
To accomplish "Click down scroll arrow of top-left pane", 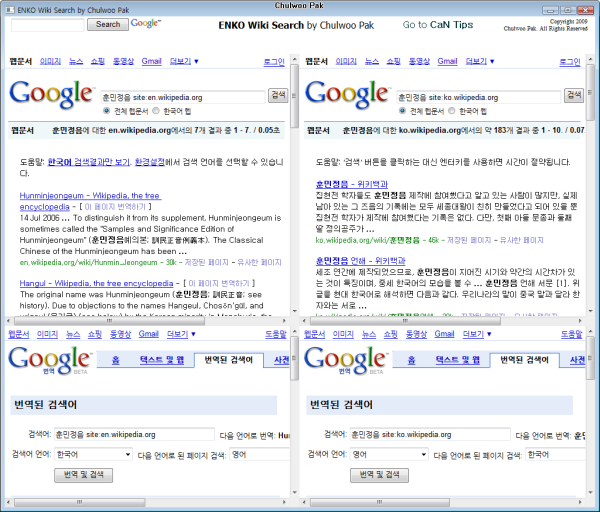I will 294,311.
